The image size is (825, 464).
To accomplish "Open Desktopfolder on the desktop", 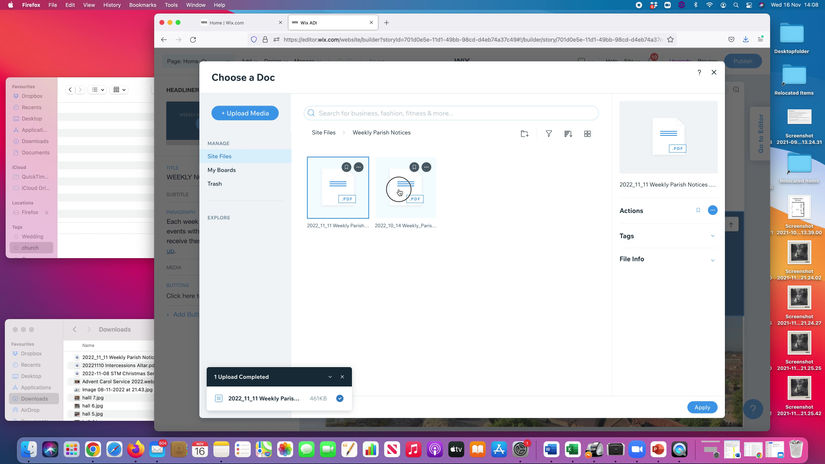I will pos(792,38).
